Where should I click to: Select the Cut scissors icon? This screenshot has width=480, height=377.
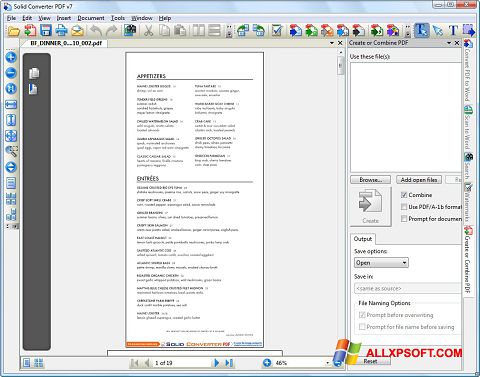click(148, 31)
